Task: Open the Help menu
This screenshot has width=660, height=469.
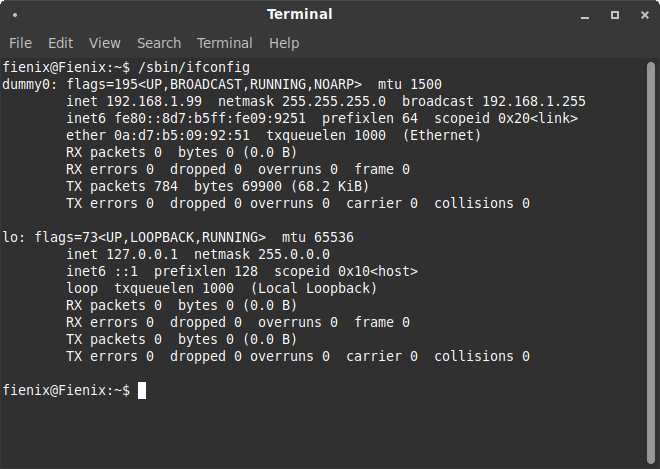Action: click(284, 43)
